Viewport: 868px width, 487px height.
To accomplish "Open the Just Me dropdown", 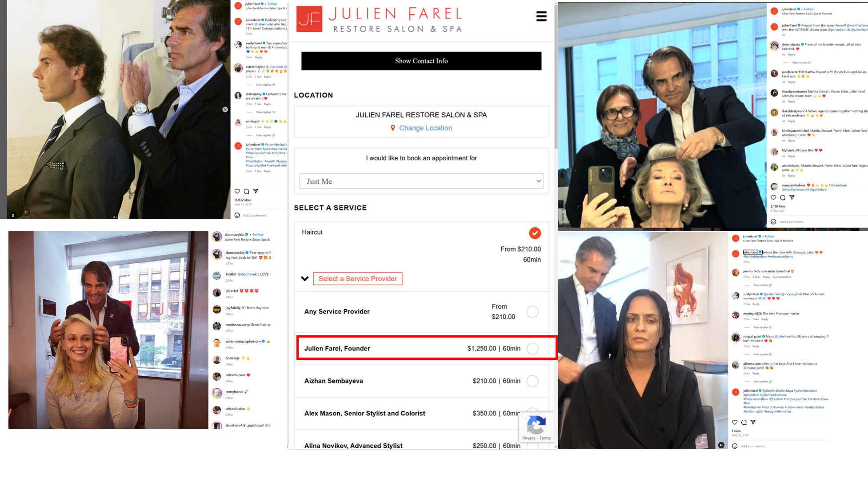I will click(421, 181).
